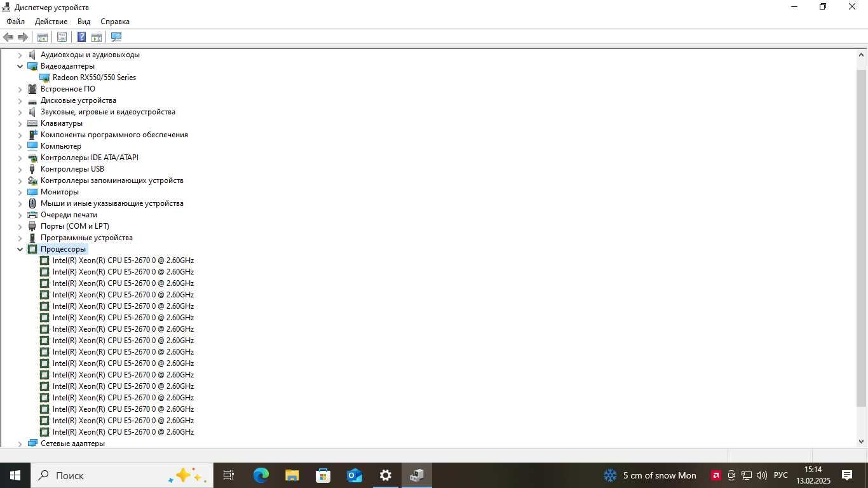868x488 pixels.
Task: Open the Windows Start menu
Action: point(15,475)
